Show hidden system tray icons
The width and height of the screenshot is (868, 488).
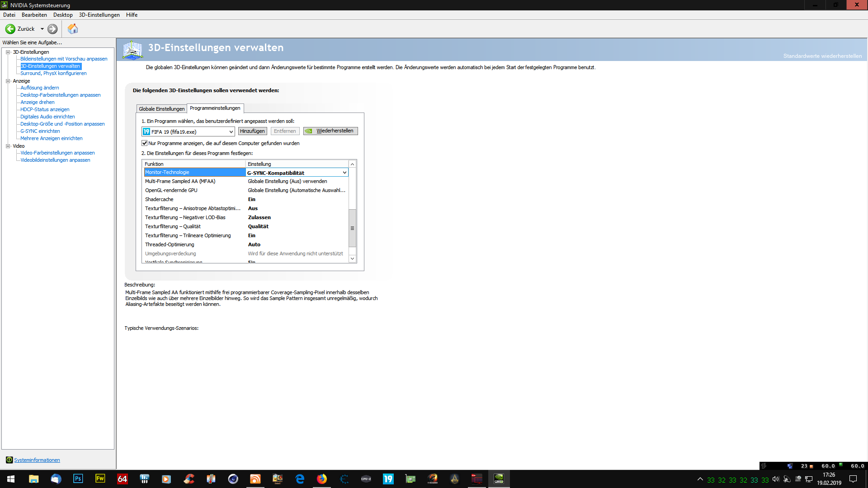pos(700,479)
